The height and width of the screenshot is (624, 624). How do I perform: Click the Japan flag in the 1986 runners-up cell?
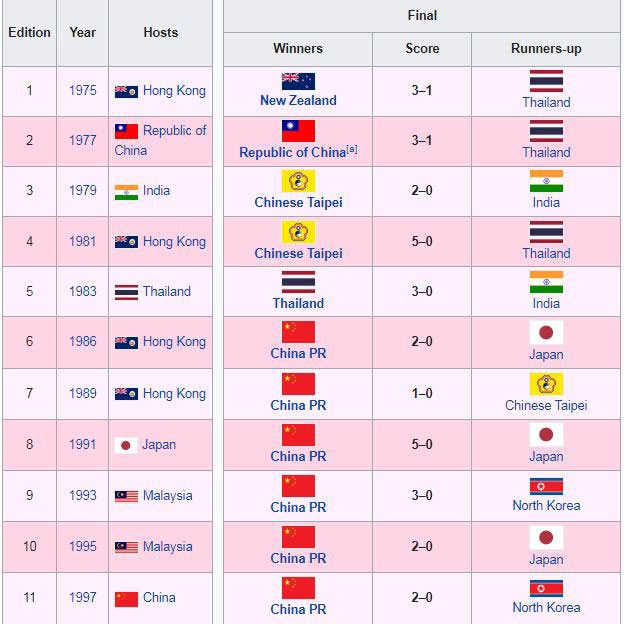[x=546, y=332]
